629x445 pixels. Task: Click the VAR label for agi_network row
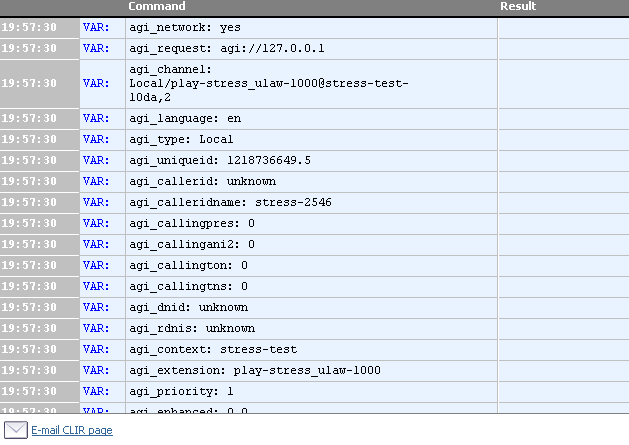tap(97, 27)
